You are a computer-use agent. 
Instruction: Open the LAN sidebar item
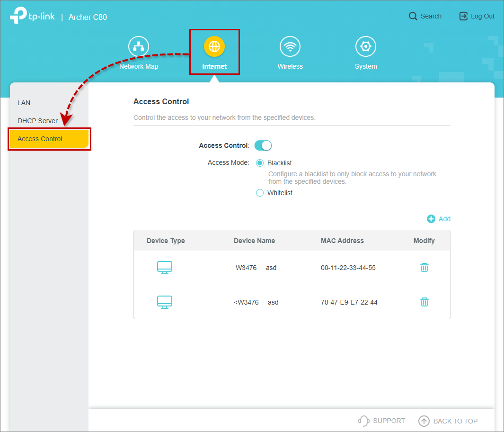tap(24, 103)
